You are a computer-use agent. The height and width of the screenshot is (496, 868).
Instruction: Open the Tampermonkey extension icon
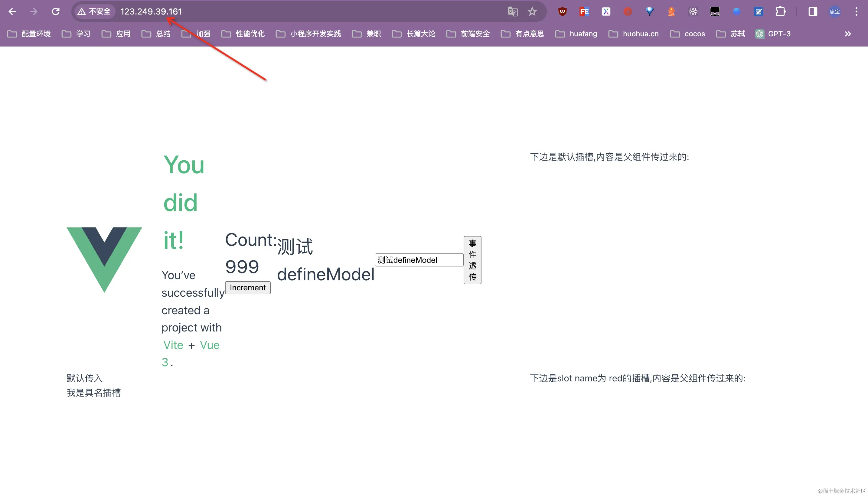[715, 11]
